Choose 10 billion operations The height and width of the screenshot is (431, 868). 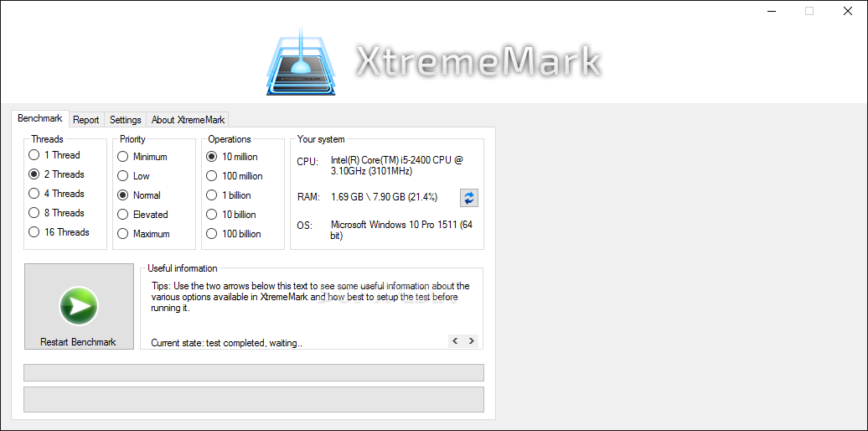[x=231, y=215]
